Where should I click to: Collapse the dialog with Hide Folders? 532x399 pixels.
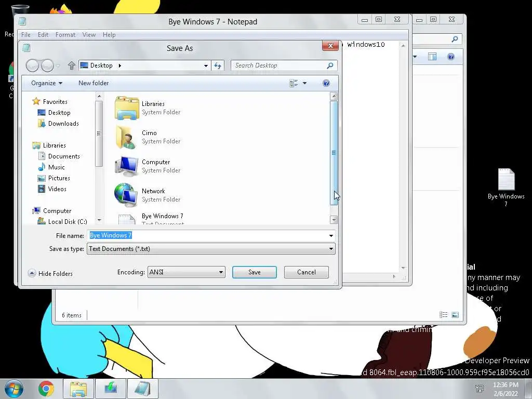click(50, 273)
